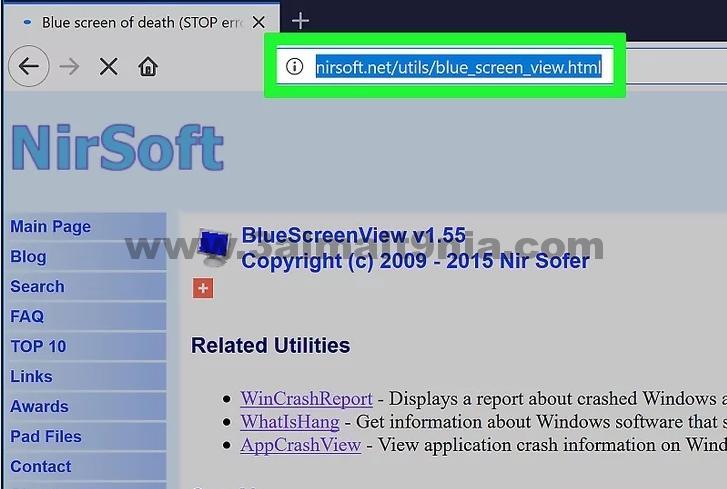Go to the browser home page icon

[148, 67]
